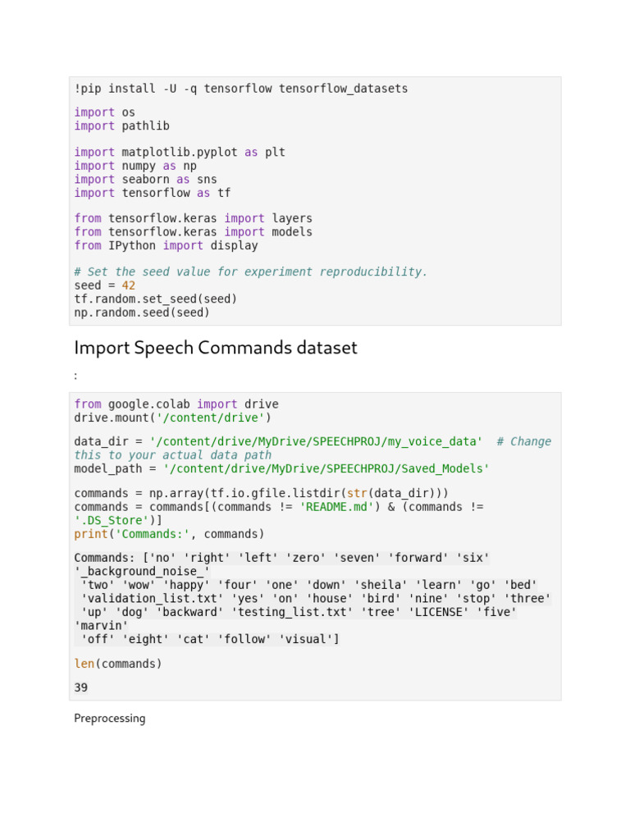The width and height of the screenshot is (630, 840).
Task: Click the drive.mount('/content/drive') line
Action: coord(169,418)
